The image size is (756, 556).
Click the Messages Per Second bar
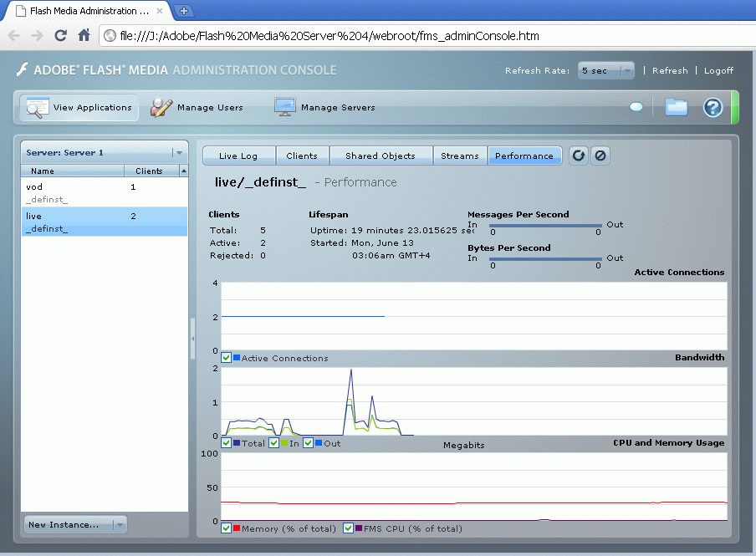[x=545, y=226]
